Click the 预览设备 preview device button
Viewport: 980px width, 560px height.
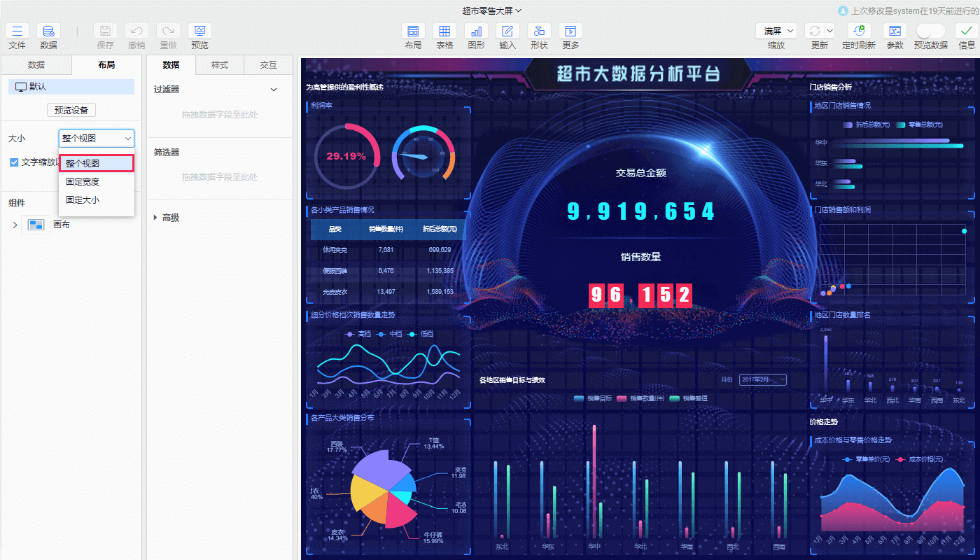pos(71,110)
